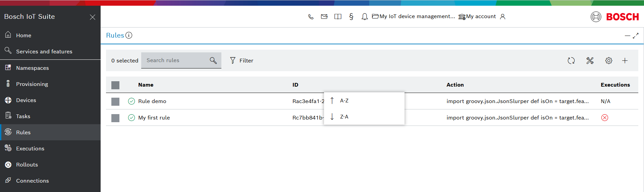The image size is (644, 192).
Task: Close the Bosch IoT Suite sidebar
Action: click(x=93, y=17)
